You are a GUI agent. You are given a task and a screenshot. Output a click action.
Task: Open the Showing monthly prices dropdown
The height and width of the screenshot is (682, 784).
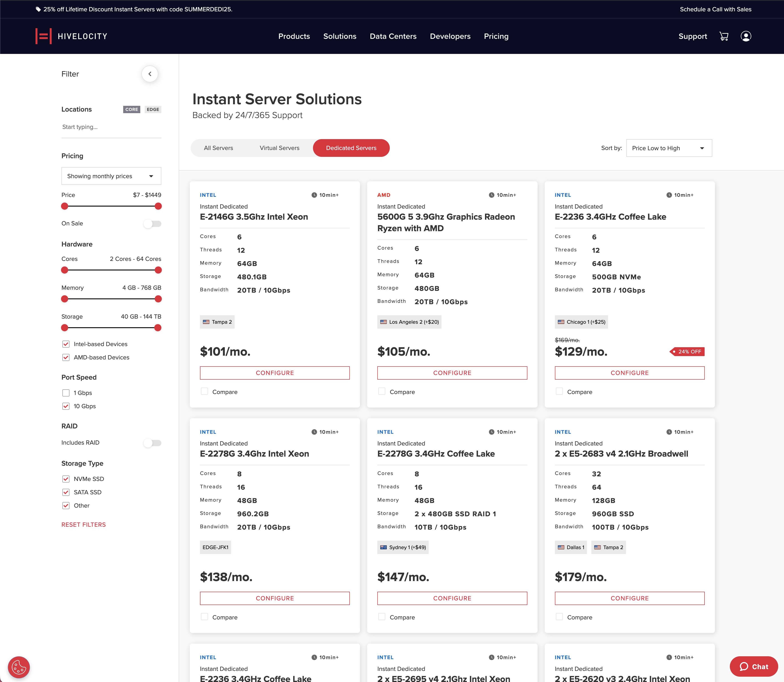[111, 176]
